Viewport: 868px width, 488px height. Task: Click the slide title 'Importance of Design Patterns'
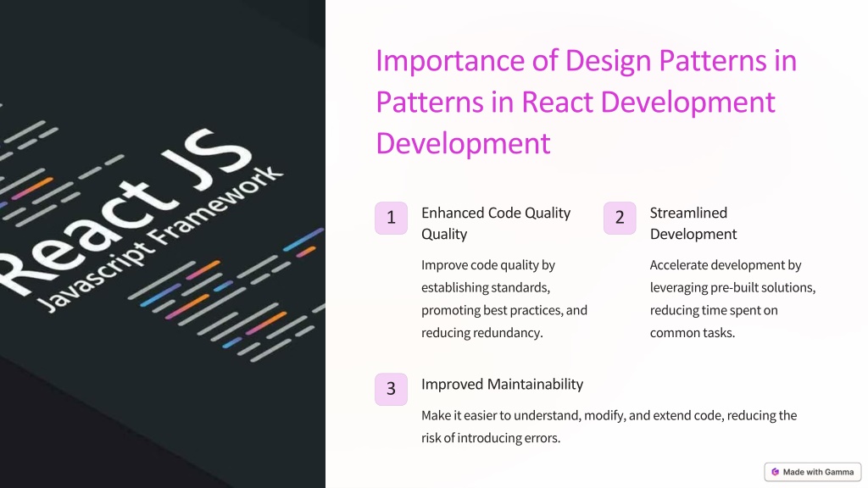click(587, 102)
